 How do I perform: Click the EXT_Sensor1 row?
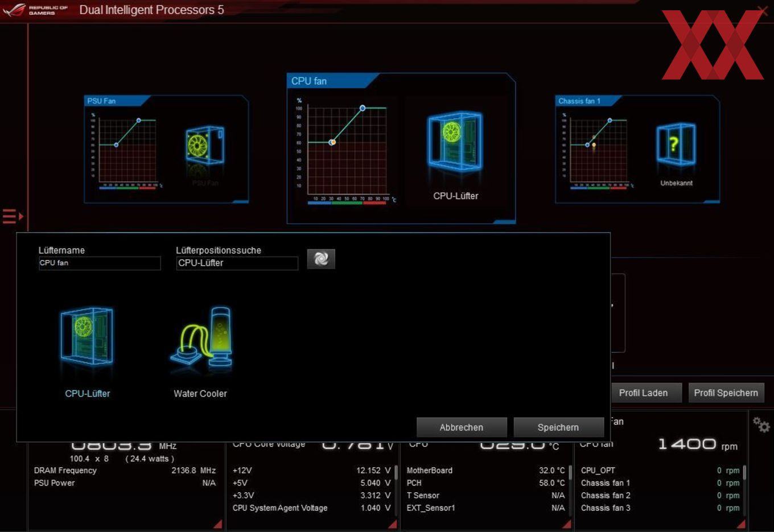click(x=486, y=508)
